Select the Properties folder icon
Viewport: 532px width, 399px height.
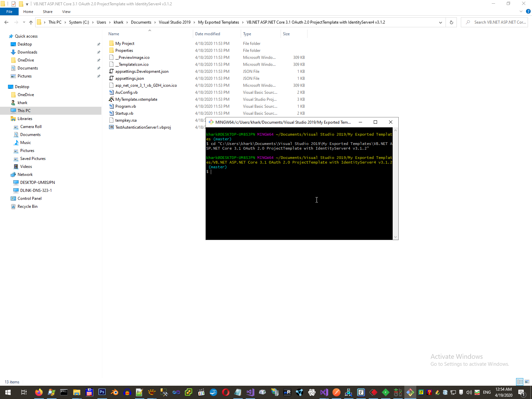tap(111, 51)
